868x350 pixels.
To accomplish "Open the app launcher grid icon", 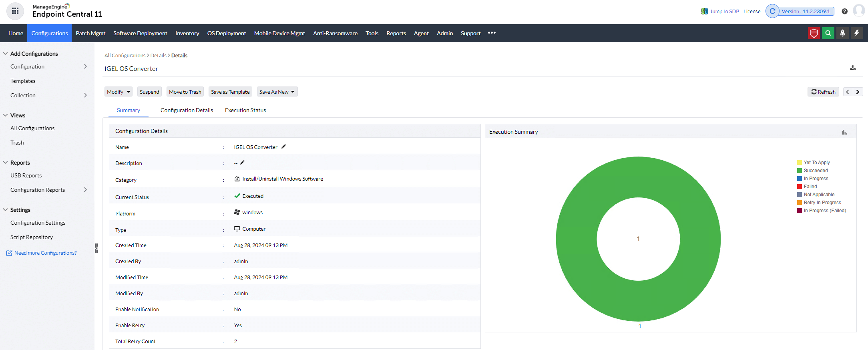I will (15, 11).
